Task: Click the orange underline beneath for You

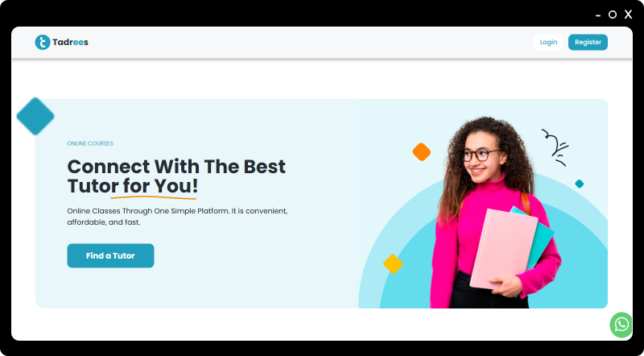Action: tap(153, 197)
